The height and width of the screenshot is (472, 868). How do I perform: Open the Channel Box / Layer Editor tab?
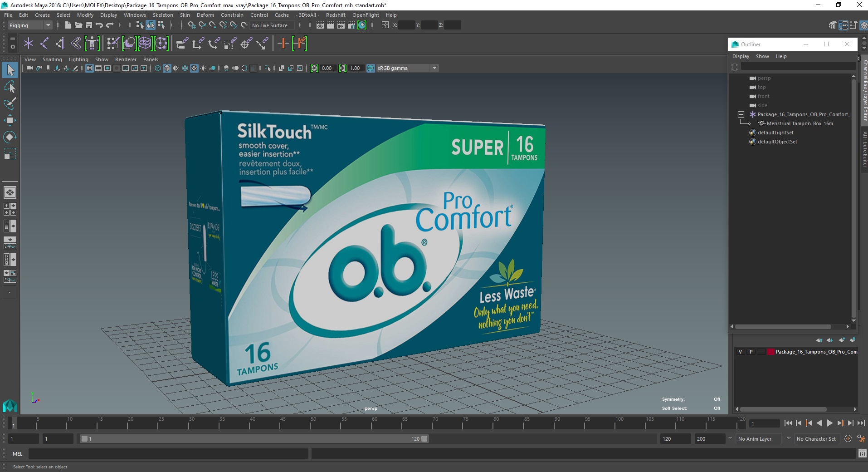(x=864, y=90)
